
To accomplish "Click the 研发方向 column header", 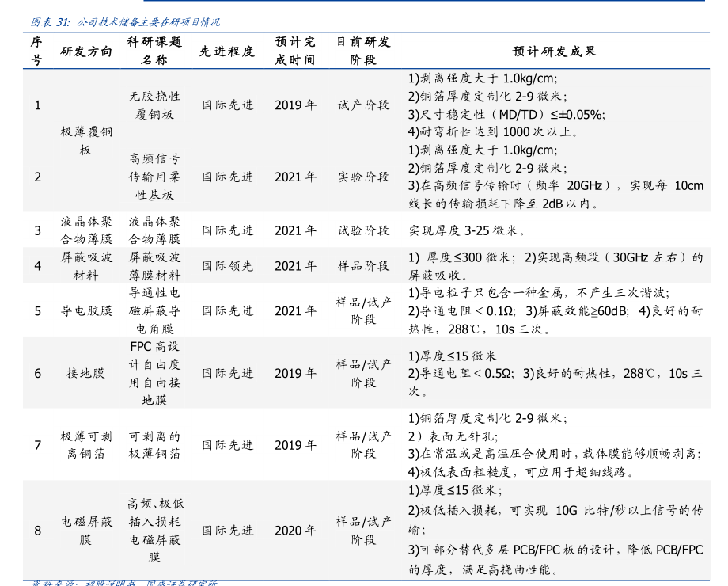I will coord(86,51).
